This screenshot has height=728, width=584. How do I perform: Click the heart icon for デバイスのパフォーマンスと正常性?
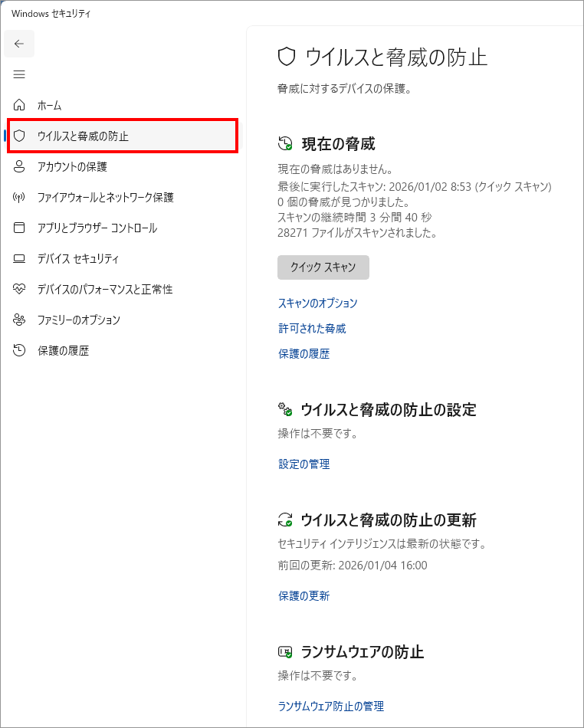(20, 289)
